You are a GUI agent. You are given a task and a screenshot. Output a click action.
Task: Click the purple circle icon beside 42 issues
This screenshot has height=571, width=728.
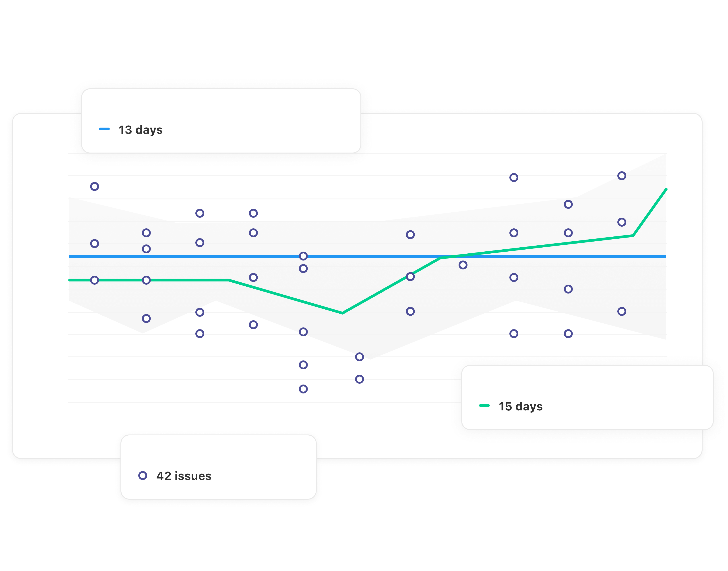[x=143, y=475]
